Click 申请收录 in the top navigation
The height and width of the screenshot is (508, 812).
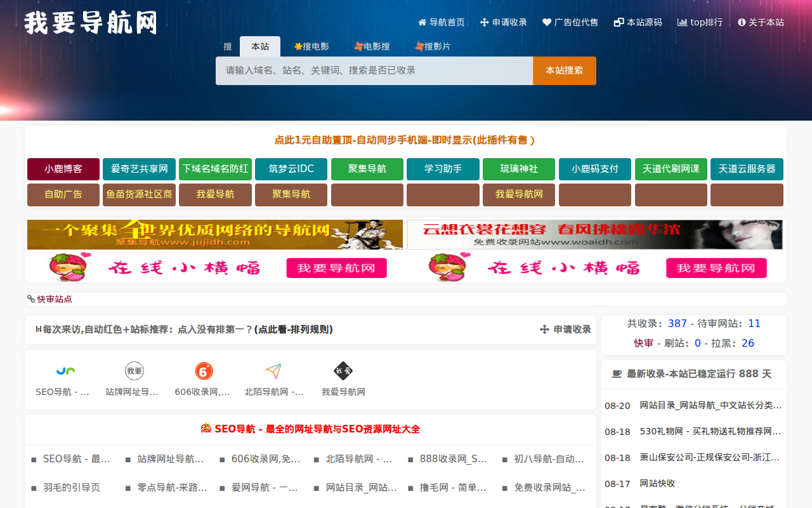504,22
